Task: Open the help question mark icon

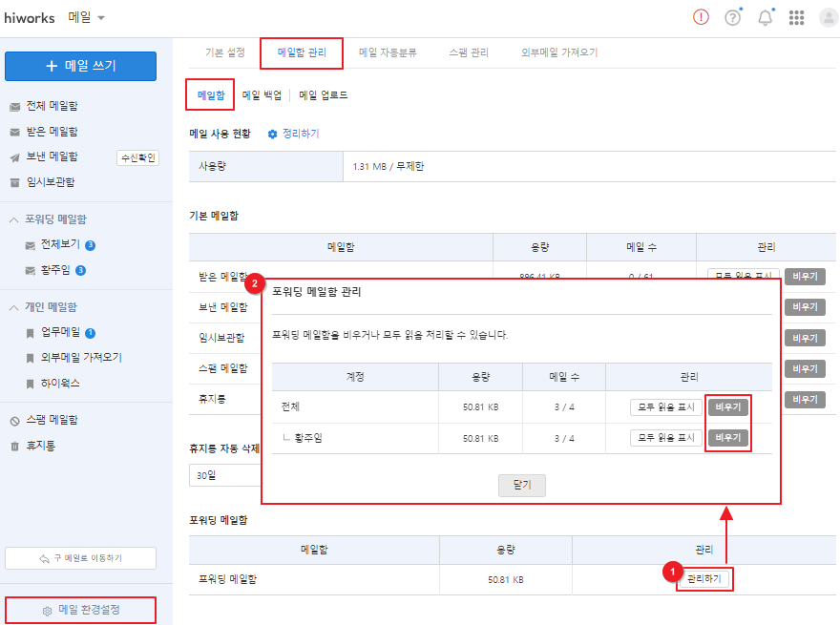Action: click(732, 18)
